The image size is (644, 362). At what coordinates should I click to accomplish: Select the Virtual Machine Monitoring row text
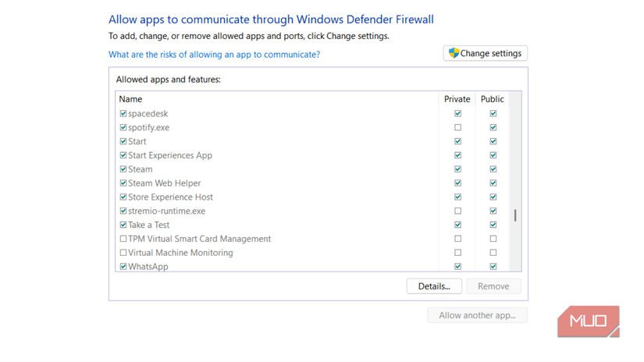pos(180,253)
